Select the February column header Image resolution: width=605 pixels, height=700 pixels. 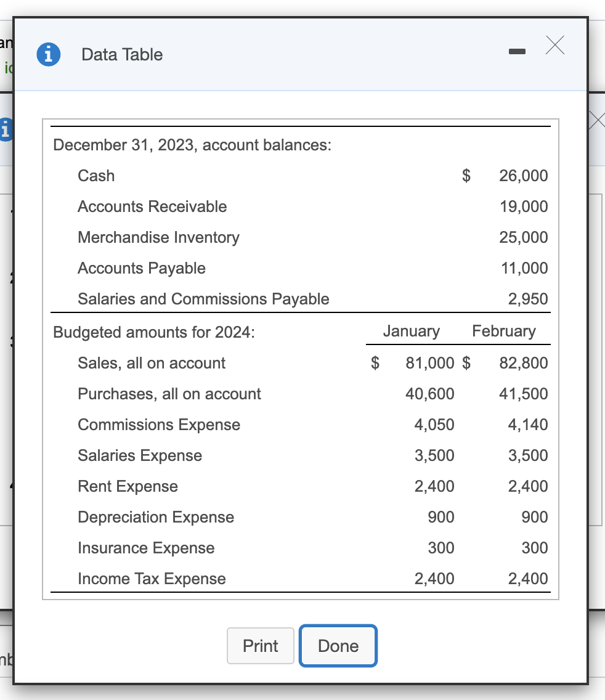point(504,332)
